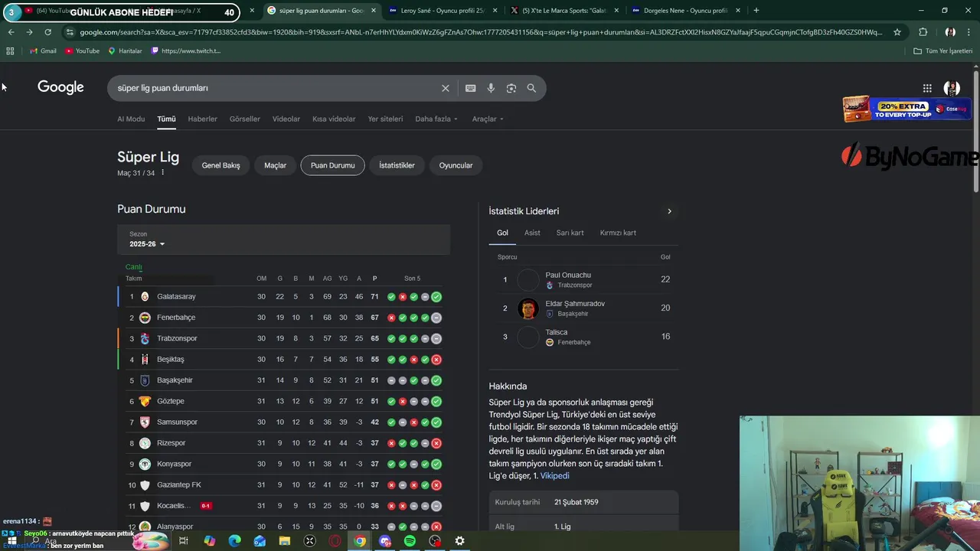Open Microsoft Edge from the taskbar
The image size is (980, 551).
(x=234, y=541)
